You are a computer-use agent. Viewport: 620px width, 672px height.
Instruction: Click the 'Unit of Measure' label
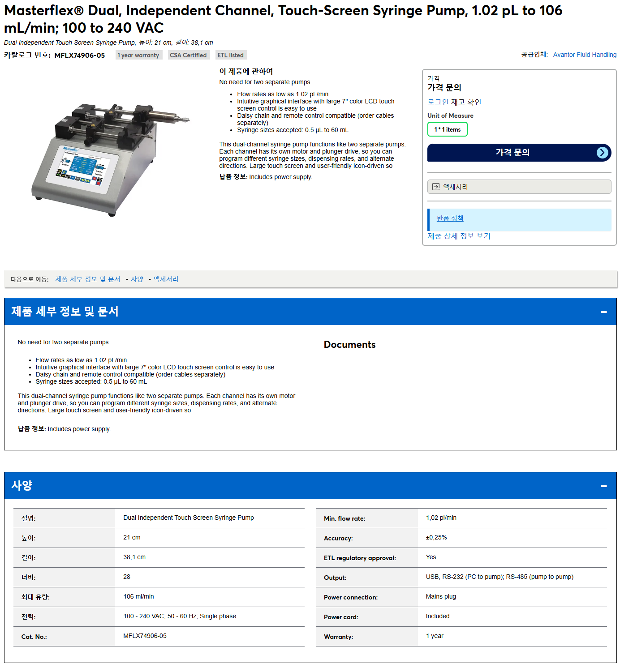[x=450, y=116]
